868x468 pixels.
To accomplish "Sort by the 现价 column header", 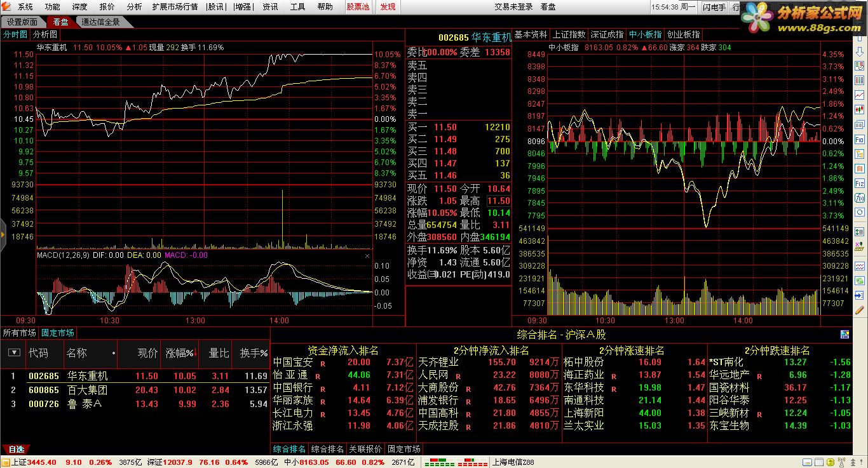I will (x=147, y=353).
